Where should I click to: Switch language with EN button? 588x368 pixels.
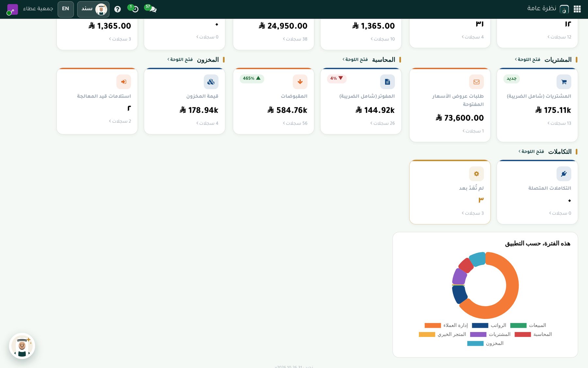tap(66, 9)
